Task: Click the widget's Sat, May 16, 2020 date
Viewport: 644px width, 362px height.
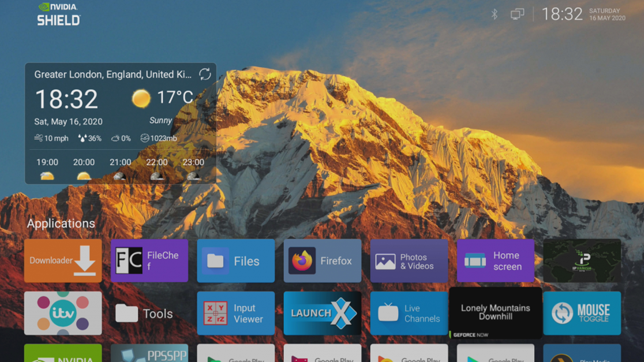Action: [x=68, y=122]
